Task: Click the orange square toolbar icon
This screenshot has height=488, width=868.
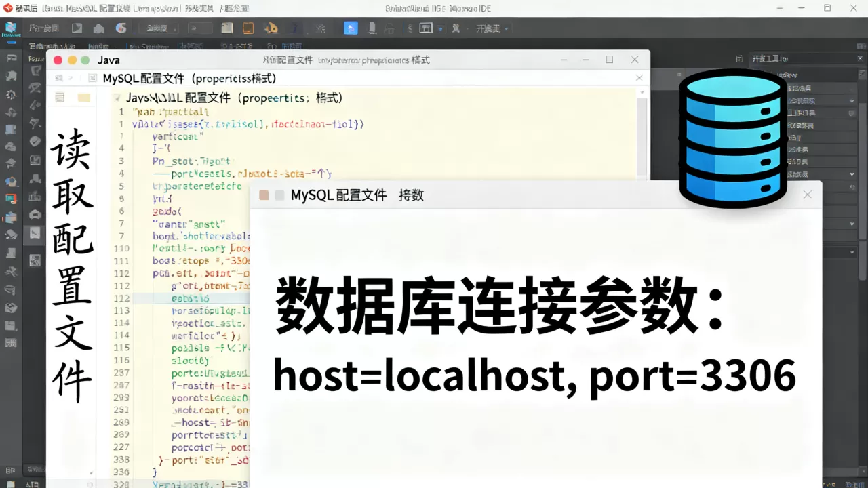Action: [x=248, y=28]
